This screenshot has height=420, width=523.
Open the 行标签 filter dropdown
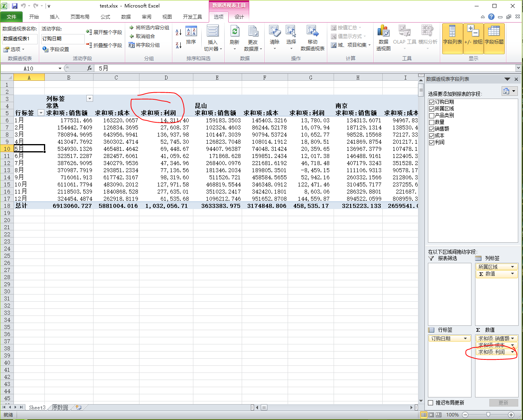pos(40,113)
